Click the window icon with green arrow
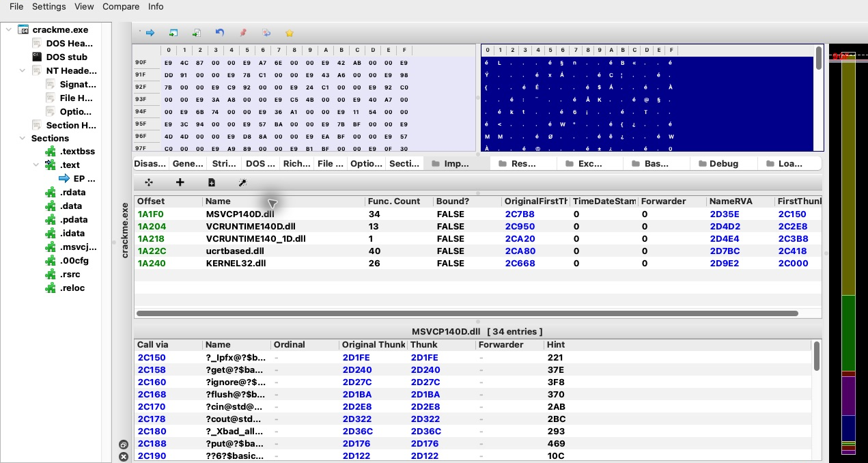The height and width of the screenshot is (463, 868). coord(173,33)
